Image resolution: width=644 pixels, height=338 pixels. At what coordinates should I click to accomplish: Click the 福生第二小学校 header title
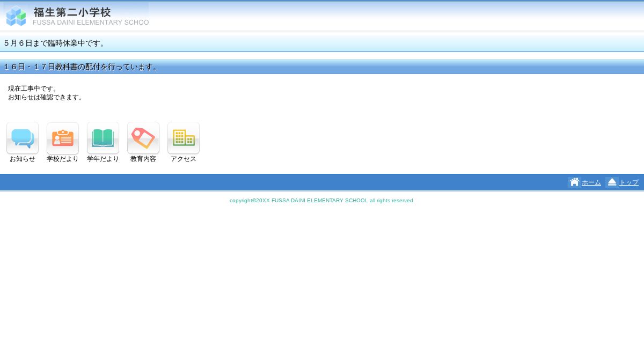pyautogui.click(x=72, y=12)
